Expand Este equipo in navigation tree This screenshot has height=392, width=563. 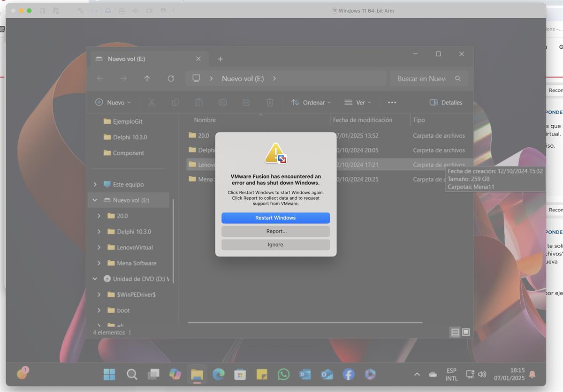pyautogui.click(x=95, y=184)
